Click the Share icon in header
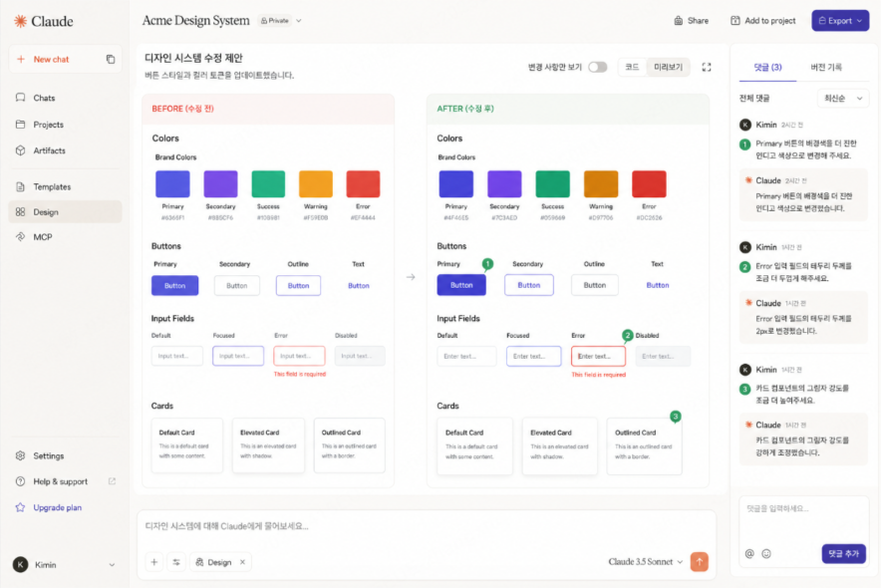The height and width of the screenshot is (588, 881). coord(678,21)
